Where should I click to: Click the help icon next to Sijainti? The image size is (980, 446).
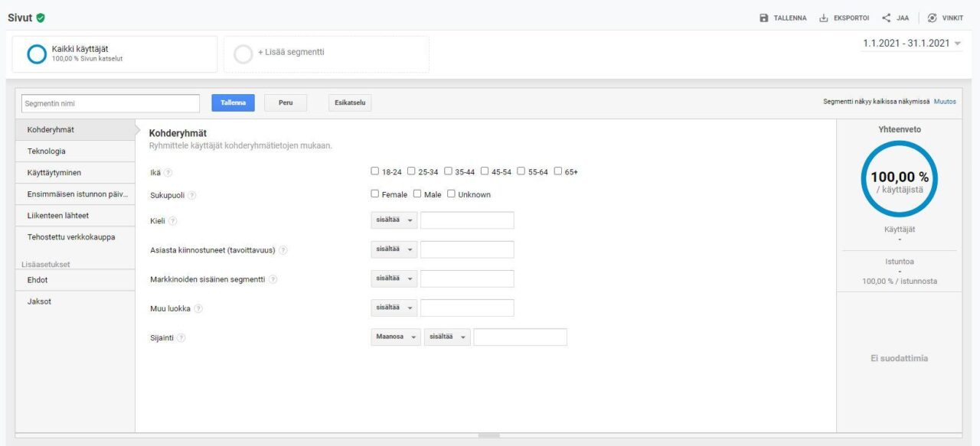point(181,338)
